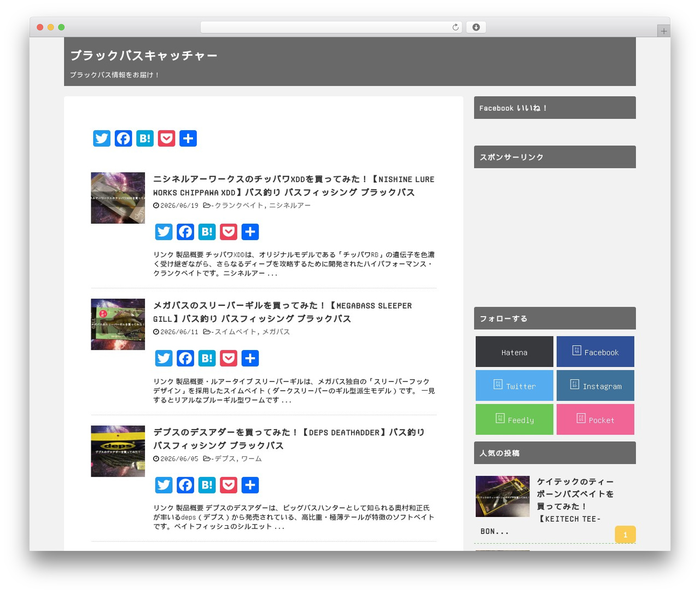Bookmark Deathadder post on Hatena

pos(207,485)
